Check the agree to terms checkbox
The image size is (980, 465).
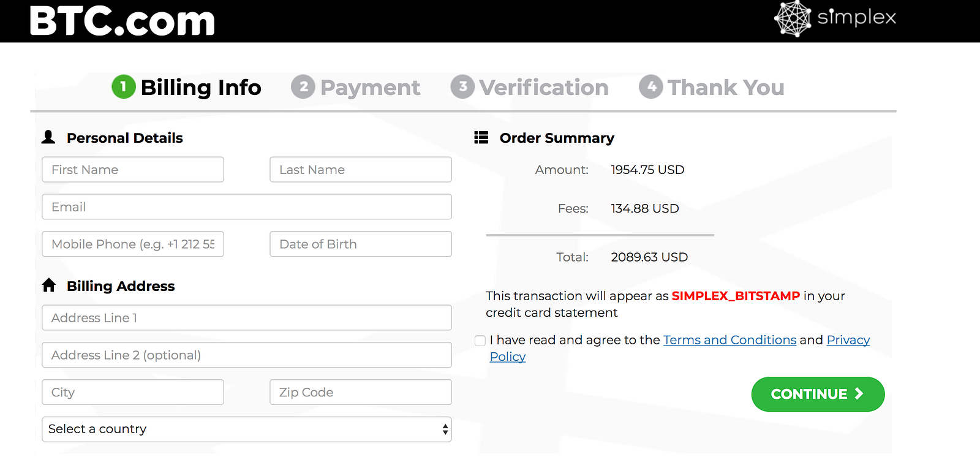tap(480, 341)
